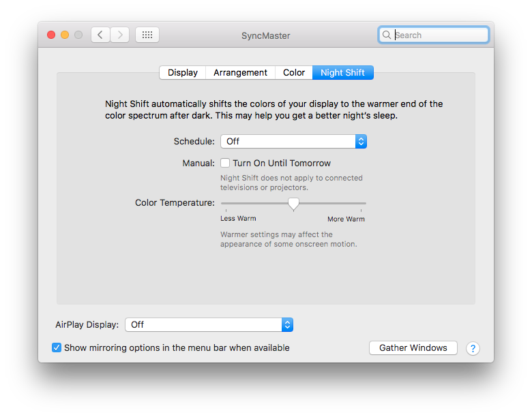This screenshot has height=417, width=532.
Task: Switch to the Color tab
Action: click(294, 72)
